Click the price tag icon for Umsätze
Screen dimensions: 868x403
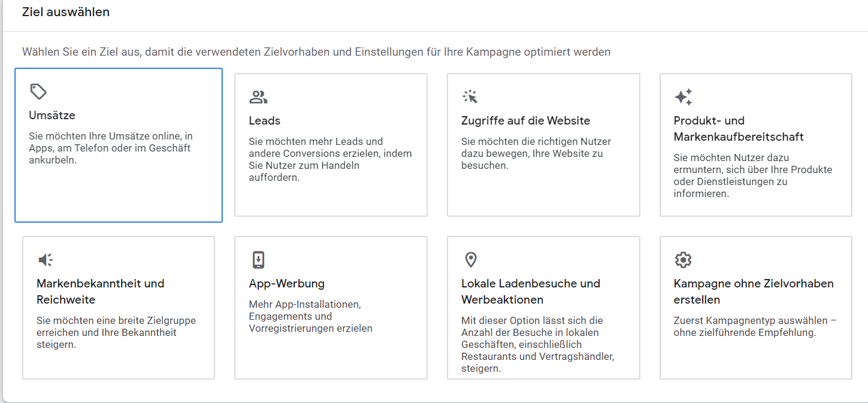click(x=38, y=92)
